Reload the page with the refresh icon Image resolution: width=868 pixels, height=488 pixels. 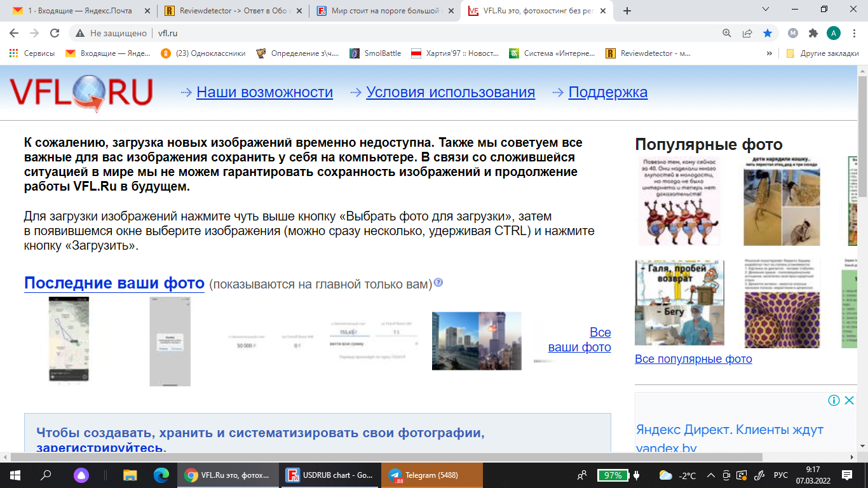tap(55, 33)
